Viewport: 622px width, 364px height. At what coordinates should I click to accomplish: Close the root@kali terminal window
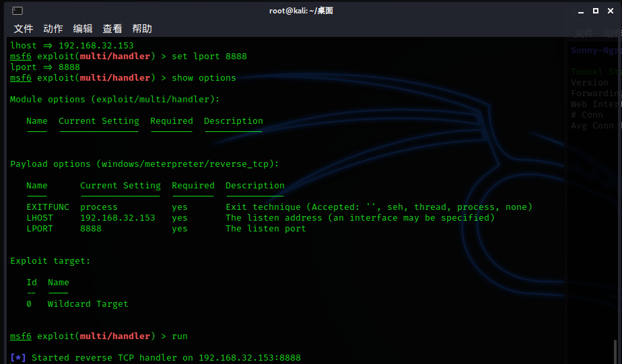click(x=611, y=11)
